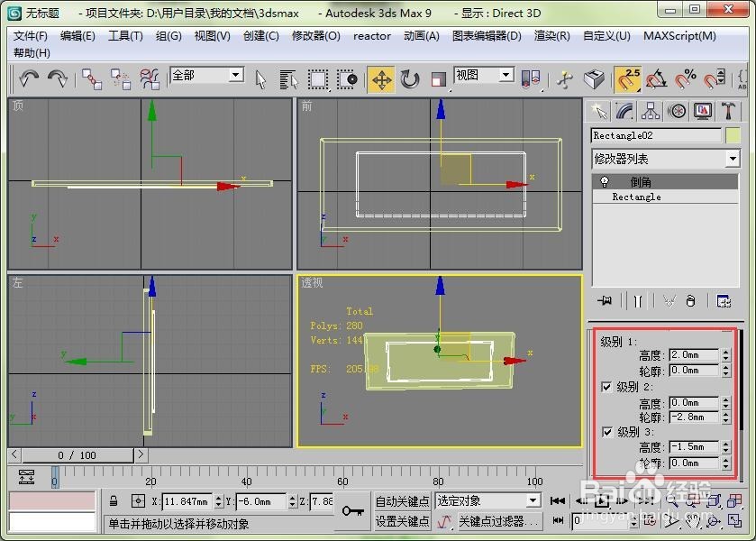The width and height of the screenshot is (756, 541).
Task: Toggle the 倒角 modifier lightbulb
Action: coord(604,182)
